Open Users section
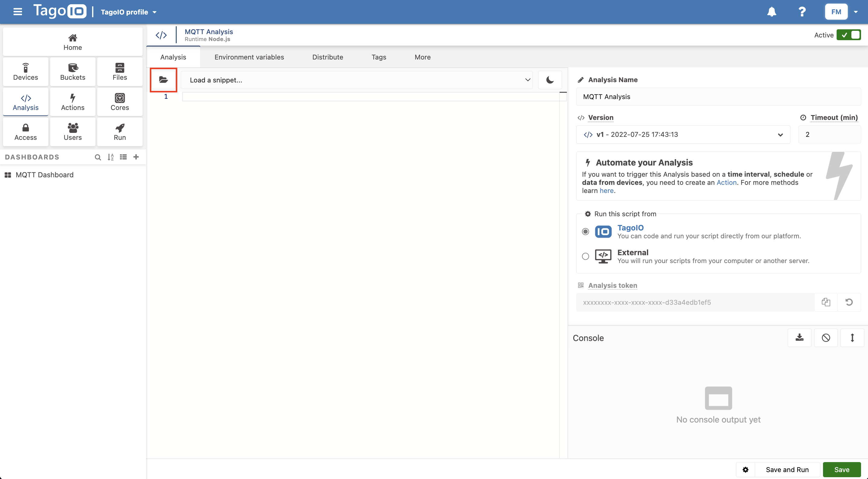Viewport: 868px width, 479px height. click(73, 132)
